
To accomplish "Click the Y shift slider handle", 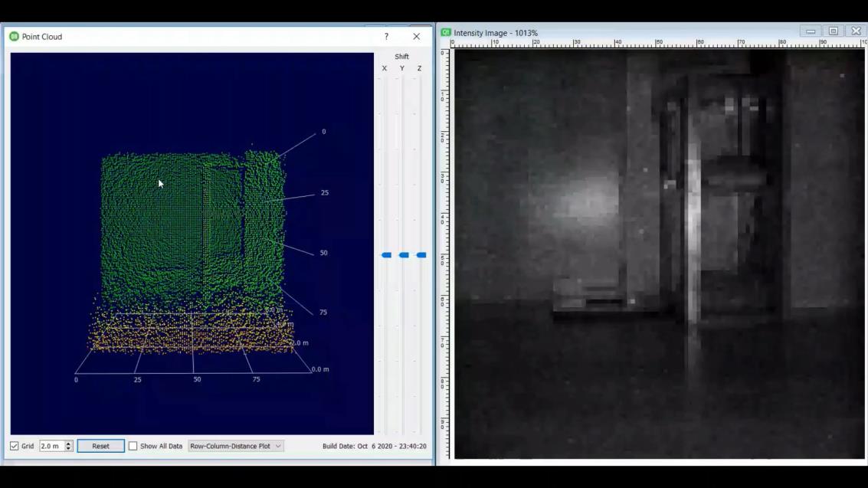I will tap(404, 255).
